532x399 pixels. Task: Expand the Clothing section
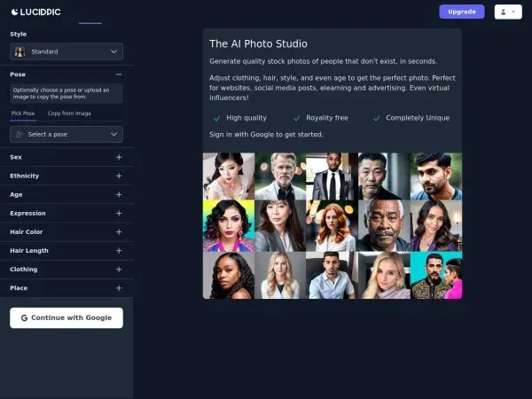tap(66, 269)
